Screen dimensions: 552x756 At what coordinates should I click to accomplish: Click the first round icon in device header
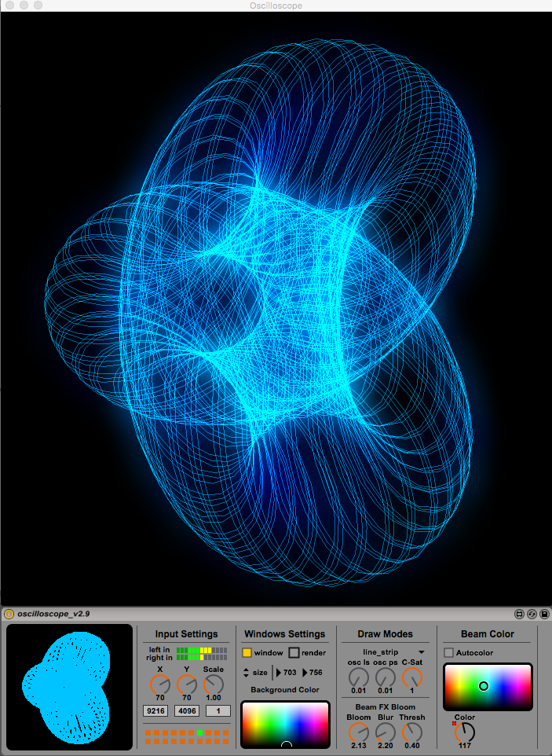pos(519,614)
